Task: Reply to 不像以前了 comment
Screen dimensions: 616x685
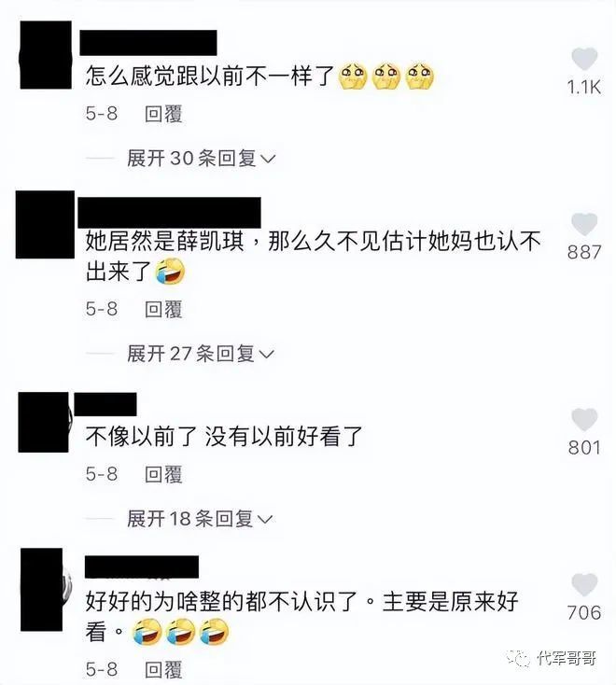Action: 163,474
